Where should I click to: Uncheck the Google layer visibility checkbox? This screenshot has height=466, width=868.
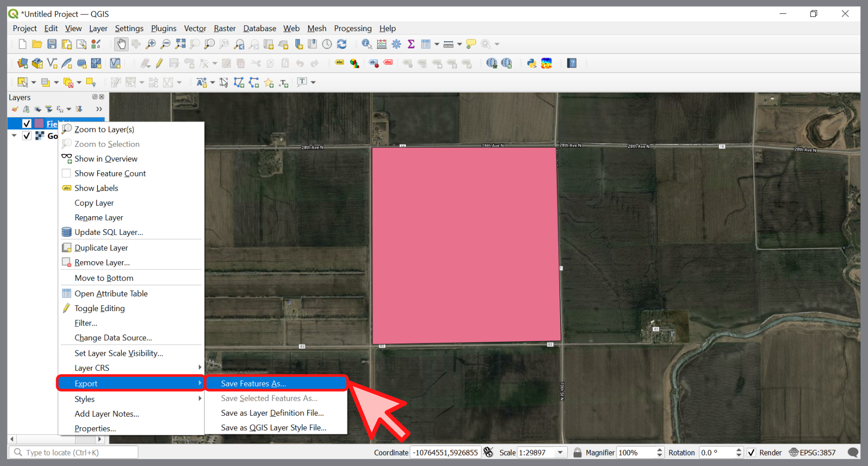[x=26, y=136]
